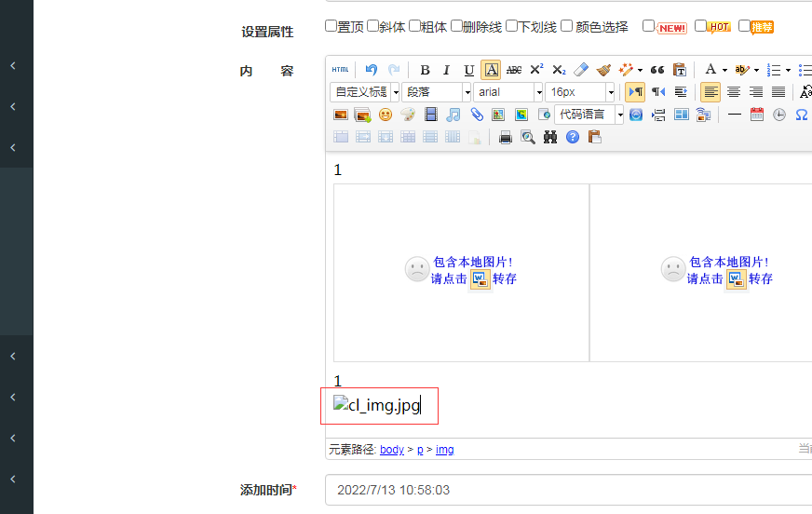Apply italic formatting
The image size is (812, 514).
tap(446, 70)
